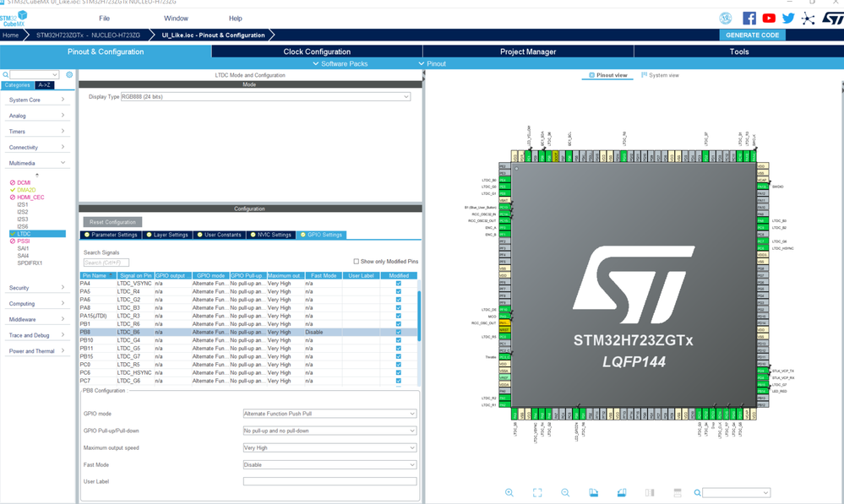Screen dimensions: 844x504
Task: Click the DCMI disabled status icon
Action: 13,183
